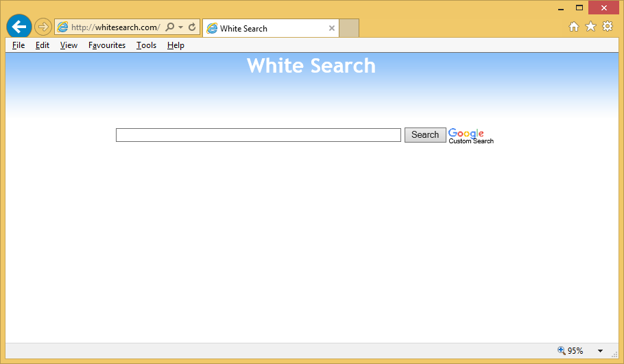Expand the address bar autocomplete dropdown arrow

click(181, 27)
